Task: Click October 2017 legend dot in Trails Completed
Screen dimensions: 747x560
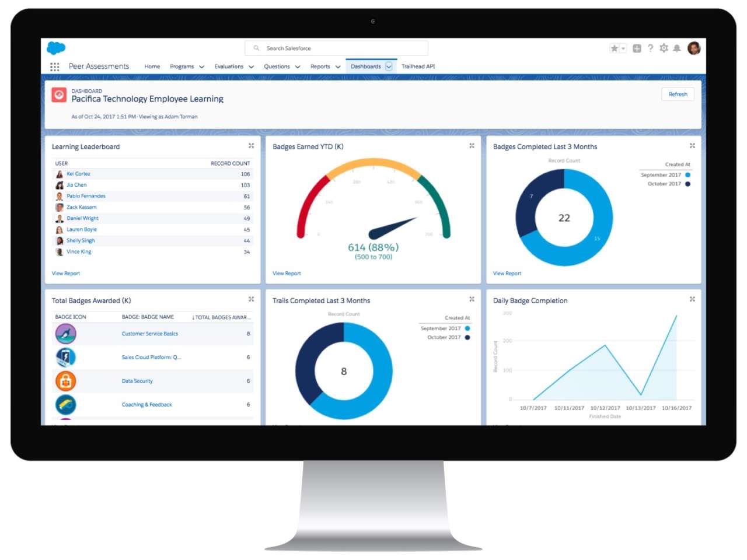Action: [x=467, y=337]
